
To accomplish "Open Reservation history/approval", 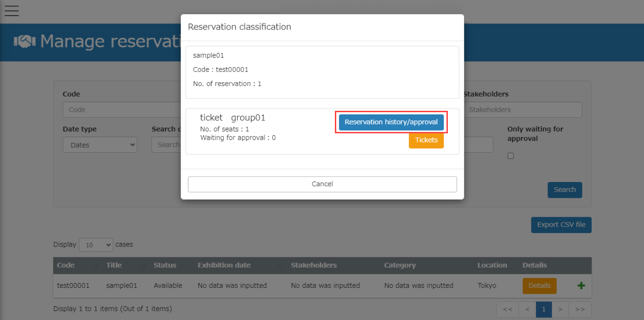I will [391, 122].
